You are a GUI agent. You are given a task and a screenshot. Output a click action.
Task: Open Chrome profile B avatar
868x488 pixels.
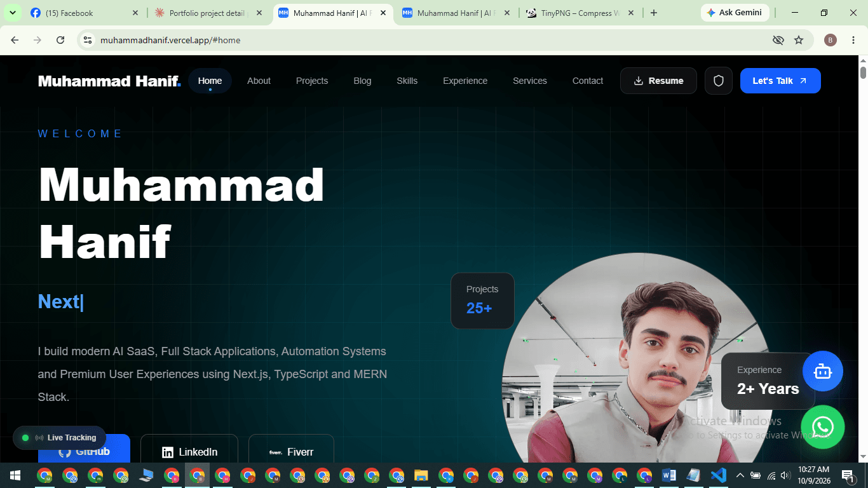(x=831, y=40)
